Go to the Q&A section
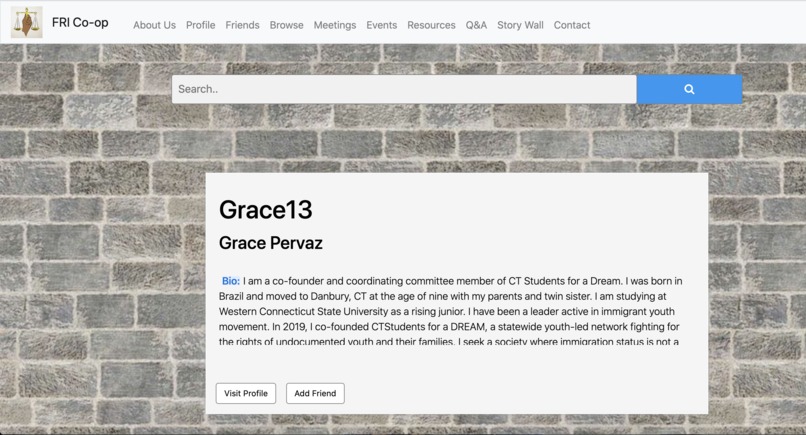 tap(476, 25)
